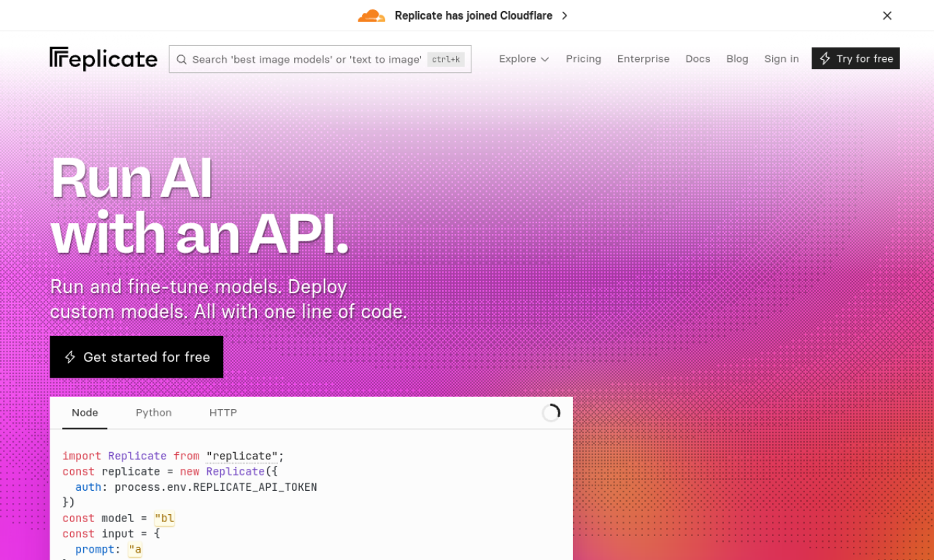
Task: Expand the Cloudflare announcement via its chevron
Action: tap(565, 15)
